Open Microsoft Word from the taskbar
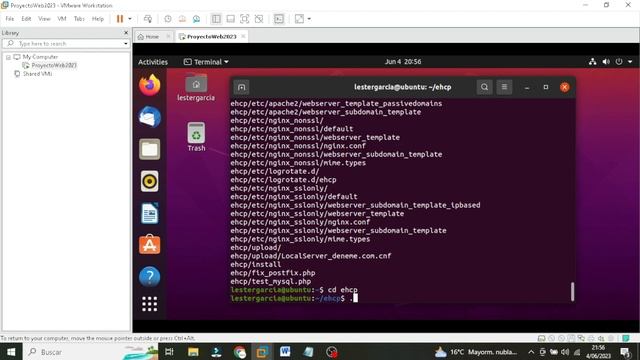Viewport: 640px width, 360px height. [x=285, y=351]
